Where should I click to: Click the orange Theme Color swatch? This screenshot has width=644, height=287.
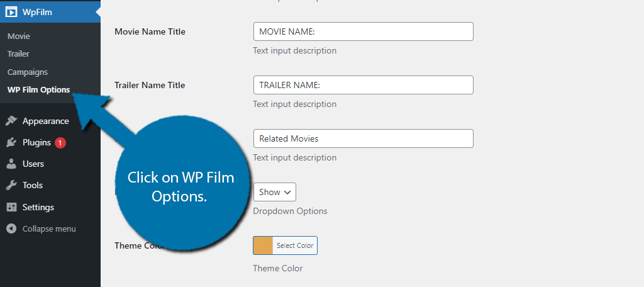[x=263, y=245]
